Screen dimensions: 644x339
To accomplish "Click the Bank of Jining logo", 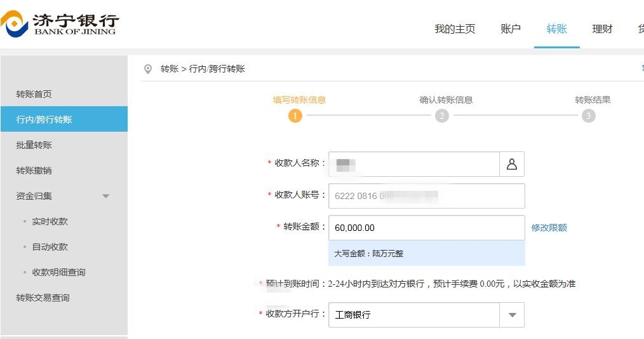I will click(60, 24).
